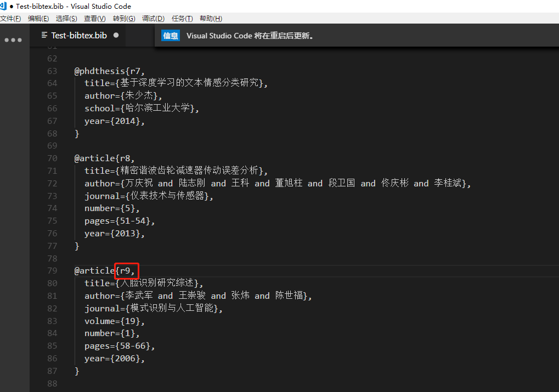Screen dimensions: 559x392
Task: Open the 调试(D) menu
Action: point(153,19)
